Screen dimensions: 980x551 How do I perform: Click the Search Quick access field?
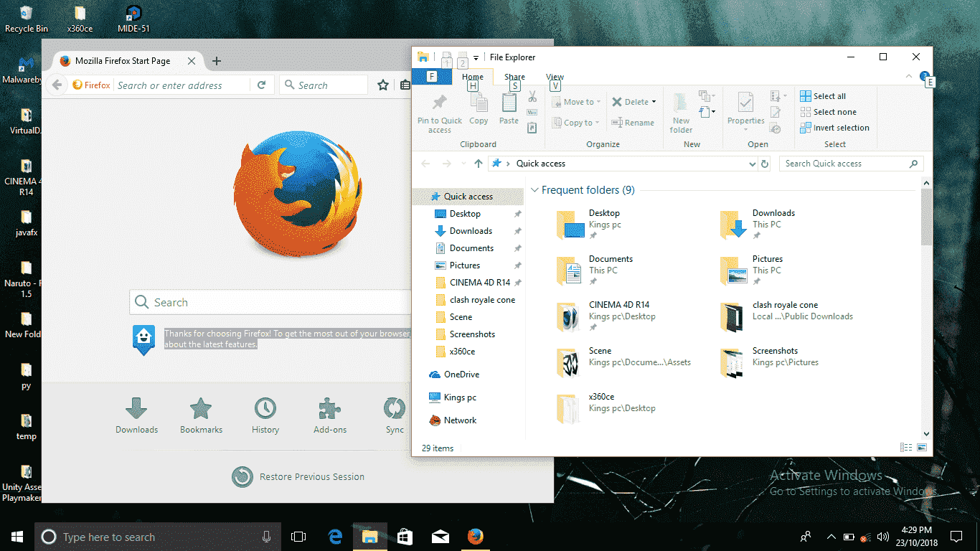pos(852,164)
